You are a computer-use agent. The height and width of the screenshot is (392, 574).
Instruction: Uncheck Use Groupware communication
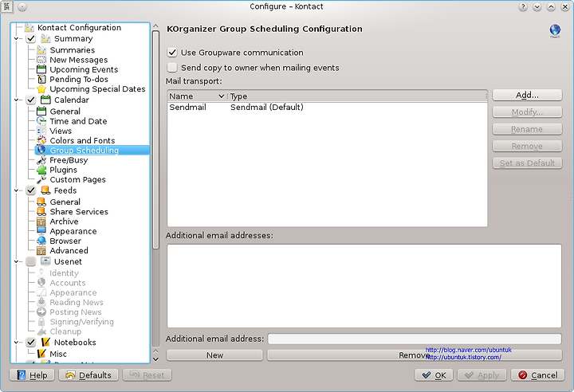pyautogui.click(x=172, y=53)
